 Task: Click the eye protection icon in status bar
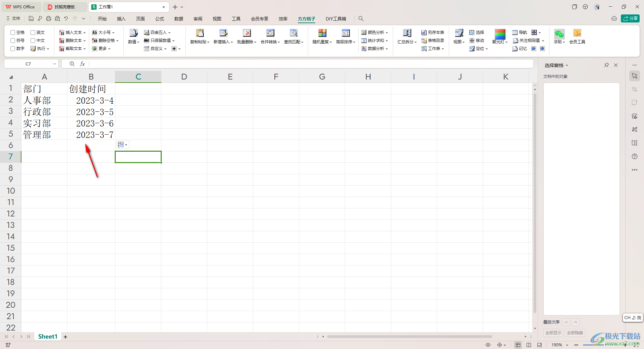[x=488, y=345]
